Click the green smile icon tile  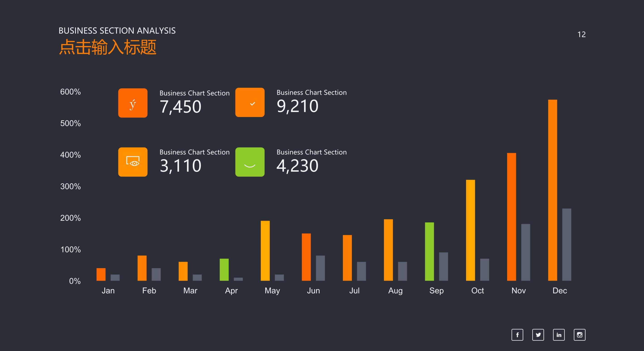coord(250,162)
